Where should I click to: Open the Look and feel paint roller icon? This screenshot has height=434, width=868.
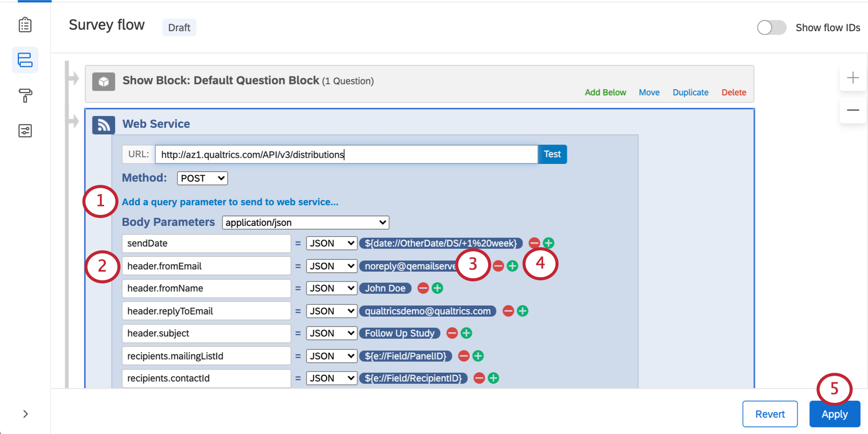[x=25, y=95]
